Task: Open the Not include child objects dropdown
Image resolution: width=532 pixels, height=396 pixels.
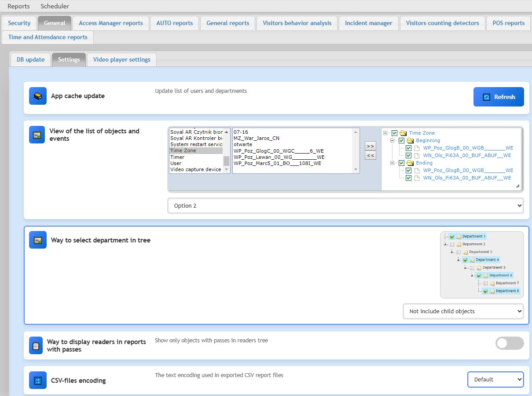Action: [x=463, y=311]
